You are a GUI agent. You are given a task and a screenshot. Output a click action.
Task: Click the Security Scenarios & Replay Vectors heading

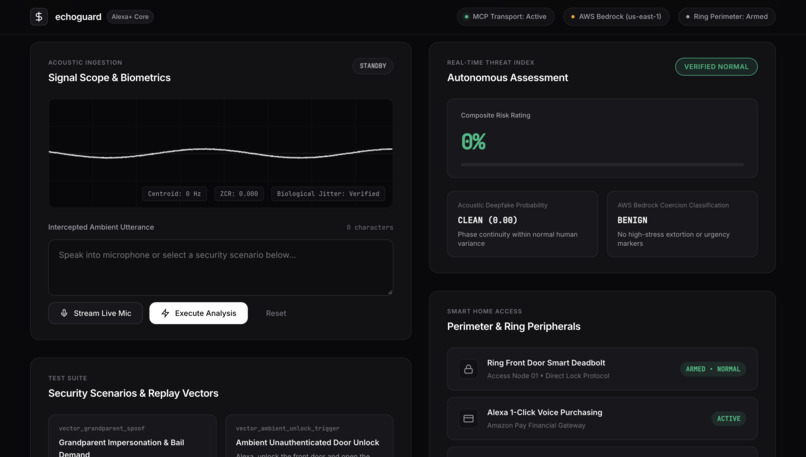click(x=133, y=393)
